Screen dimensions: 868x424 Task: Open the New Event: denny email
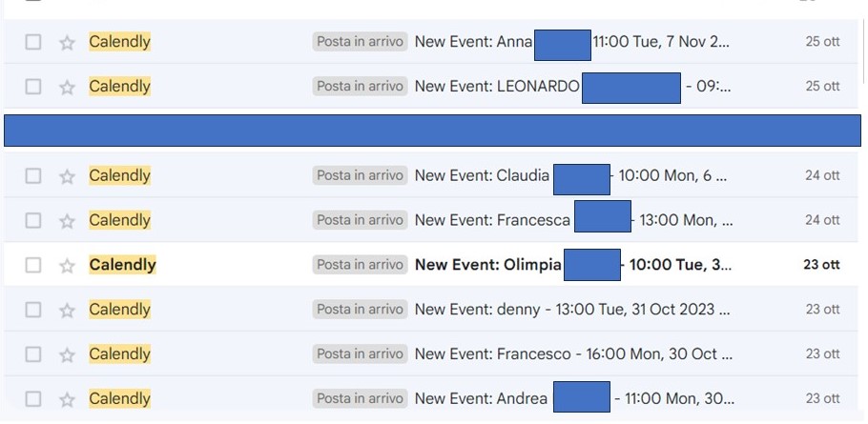pyautogui.click(x=572, y=310)
